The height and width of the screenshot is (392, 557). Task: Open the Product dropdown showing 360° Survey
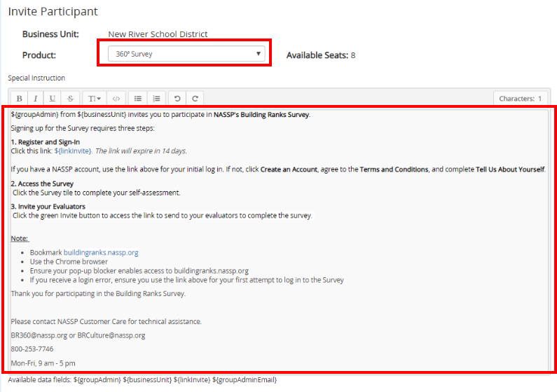click(186, 54)
